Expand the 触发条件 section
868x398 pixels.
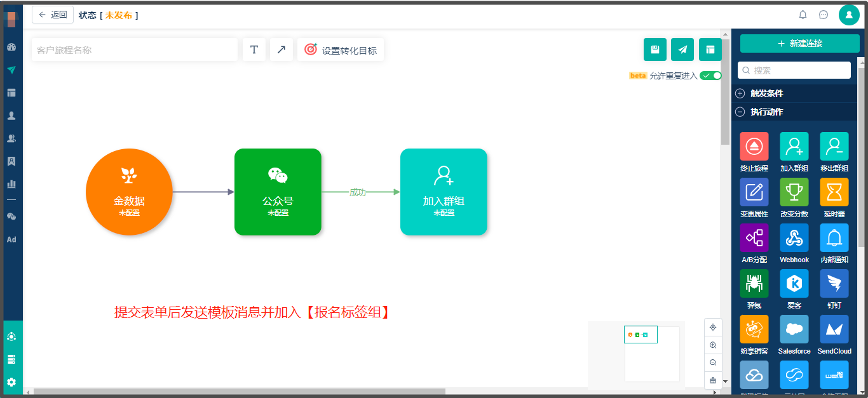[794, 93]
